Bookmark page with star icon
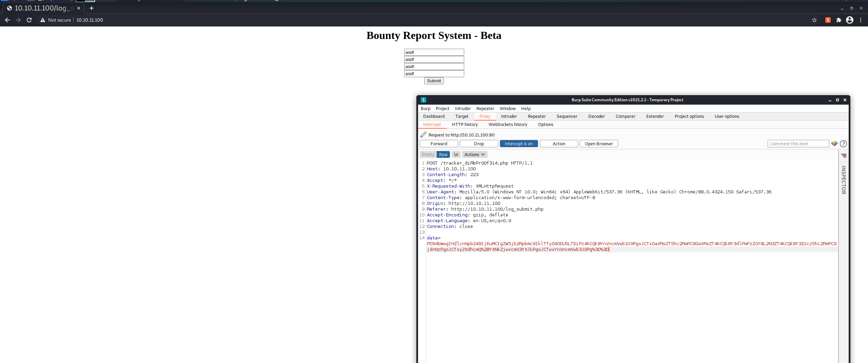This screenshot has height=363, width=868. [x=814, y=20]
